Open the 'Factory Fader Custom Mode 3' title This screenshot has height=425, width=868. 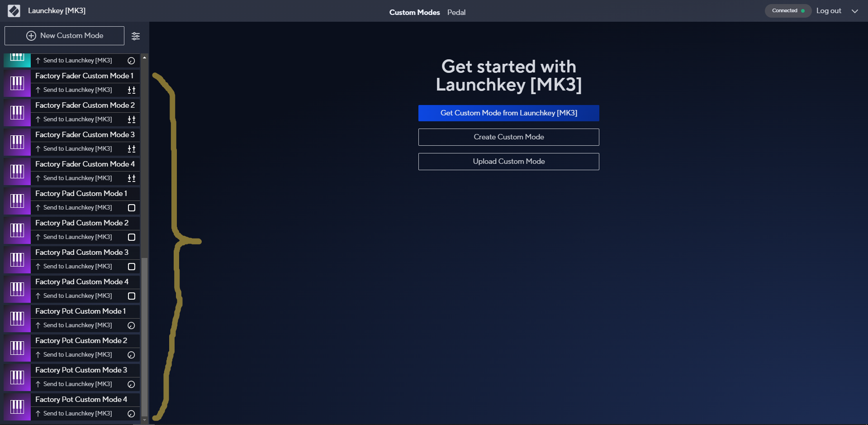pyautogui.click(x=85, y=135)
